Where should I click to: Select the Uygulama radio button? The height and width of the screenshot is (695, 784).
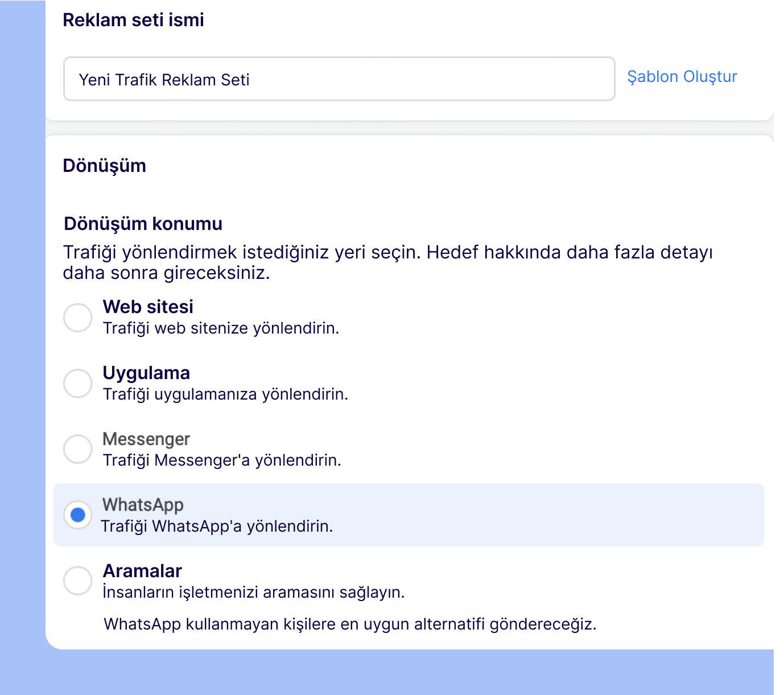[78, 384]
